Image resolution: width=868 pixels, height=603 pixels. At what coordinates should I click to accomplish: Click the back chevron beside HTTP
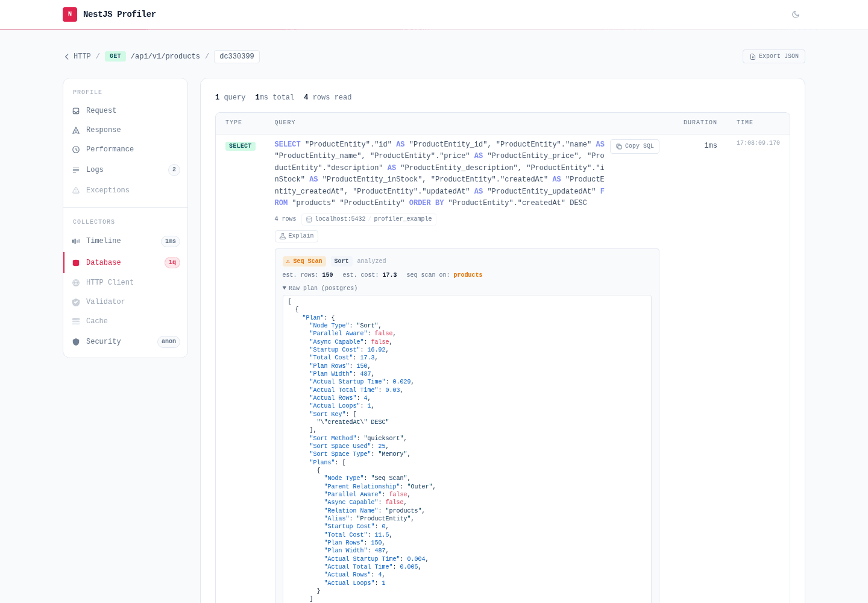pyautogui.click(x=67, y=57)
